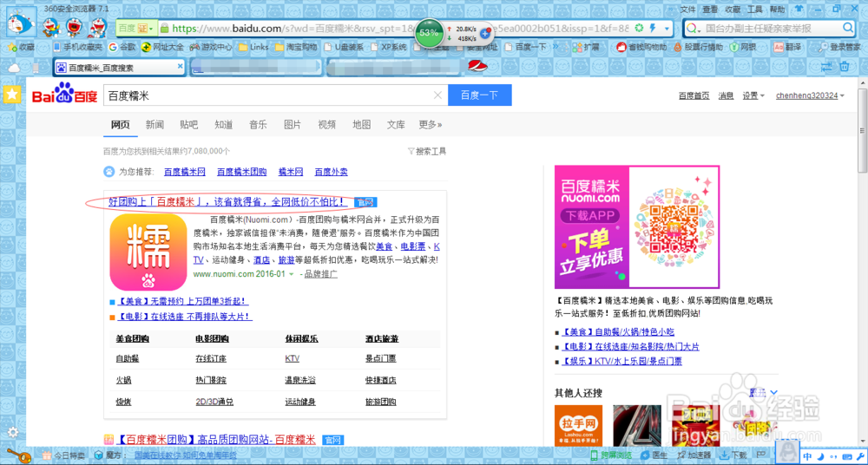This screenshot has height=465, width=868.
Task: Open the 消息 link
Action: click(726, 95)
